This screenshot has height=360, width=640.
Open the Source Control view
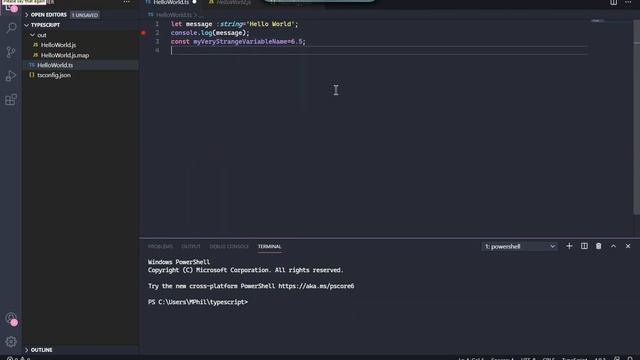(x=11, y=52)
